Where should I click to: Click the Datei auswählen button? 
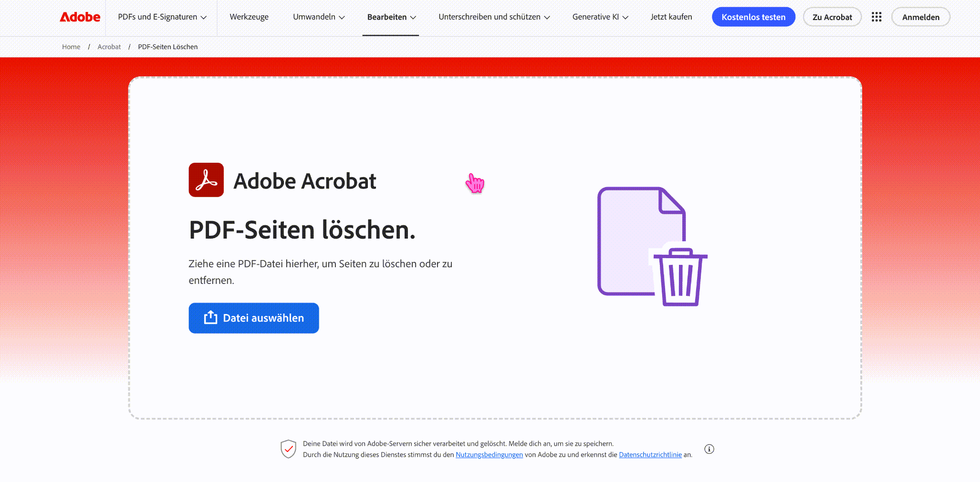(x=254, y=318)
